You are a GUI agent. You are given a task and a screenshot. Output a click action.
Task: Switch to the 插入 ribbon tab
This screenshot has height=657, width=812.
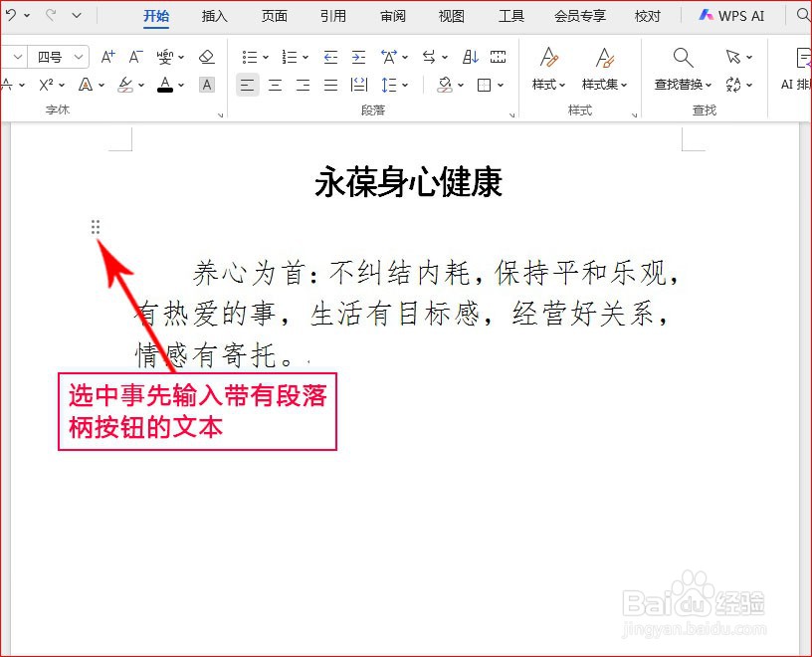[215, 17]
